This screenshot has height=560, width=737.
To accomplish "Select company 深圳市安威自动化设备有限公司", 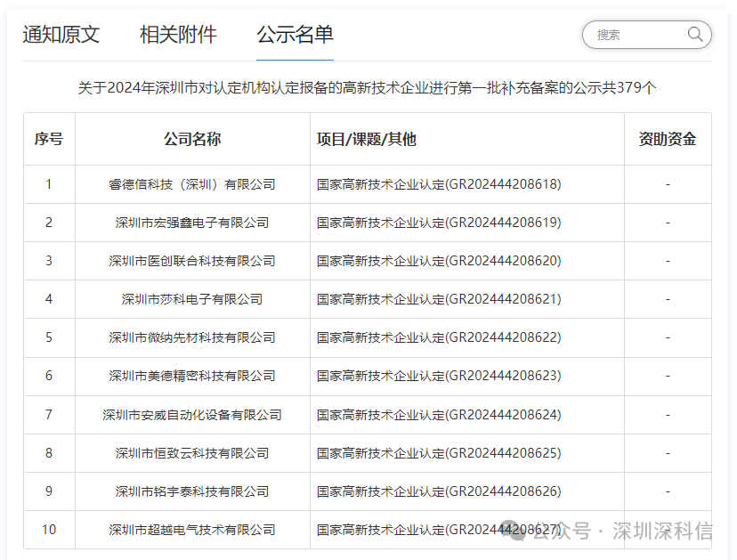I will click(192, 415).
